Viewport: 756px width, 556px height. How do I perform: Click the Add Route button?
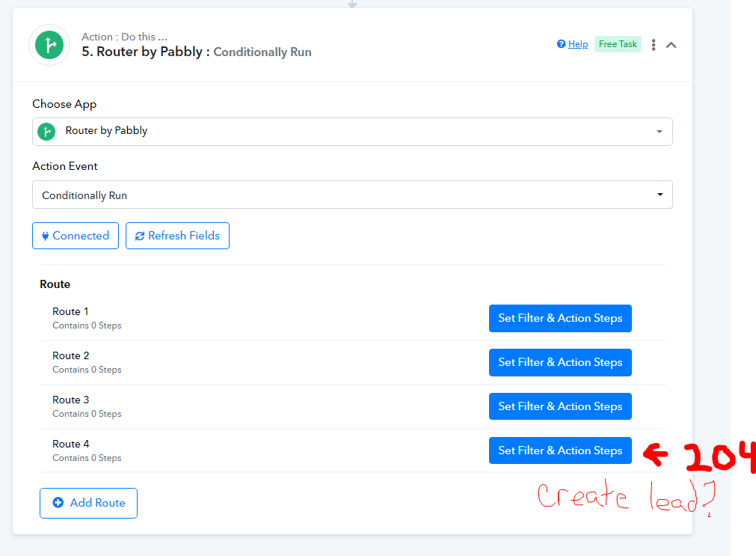pos(89,503)
